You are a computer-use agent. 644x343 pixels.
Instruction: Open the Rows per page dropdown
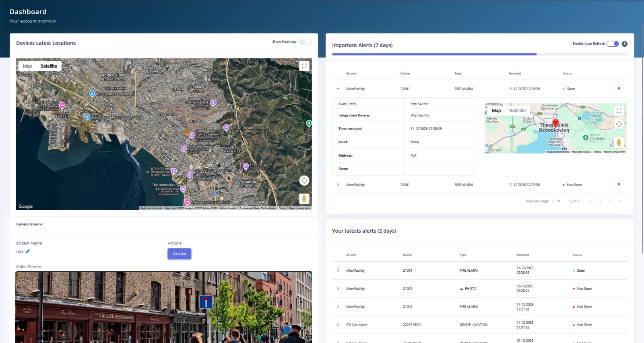tap(556, 201)
